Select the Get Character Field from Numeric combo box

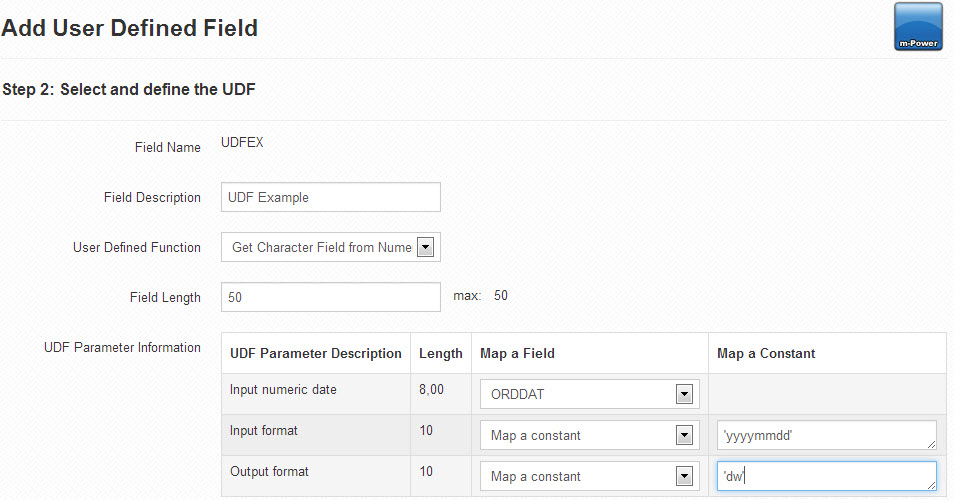point(330,247)
